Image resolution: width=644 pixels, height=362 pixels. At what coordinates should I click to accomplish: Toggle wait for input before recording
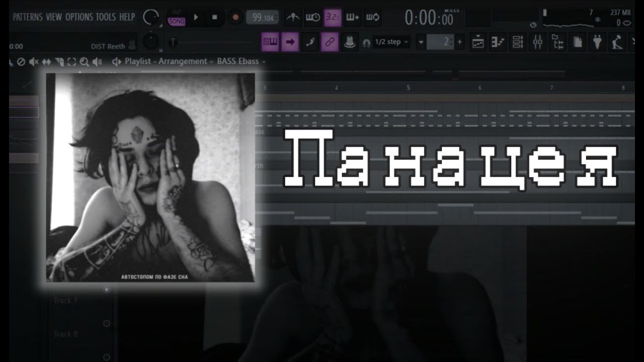[x=313, y=17]
